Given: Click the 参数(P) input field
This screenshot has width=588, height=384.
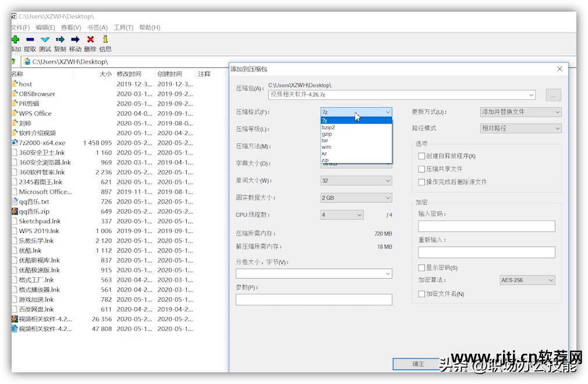Looking at the screenshot, I should [314, 300].
